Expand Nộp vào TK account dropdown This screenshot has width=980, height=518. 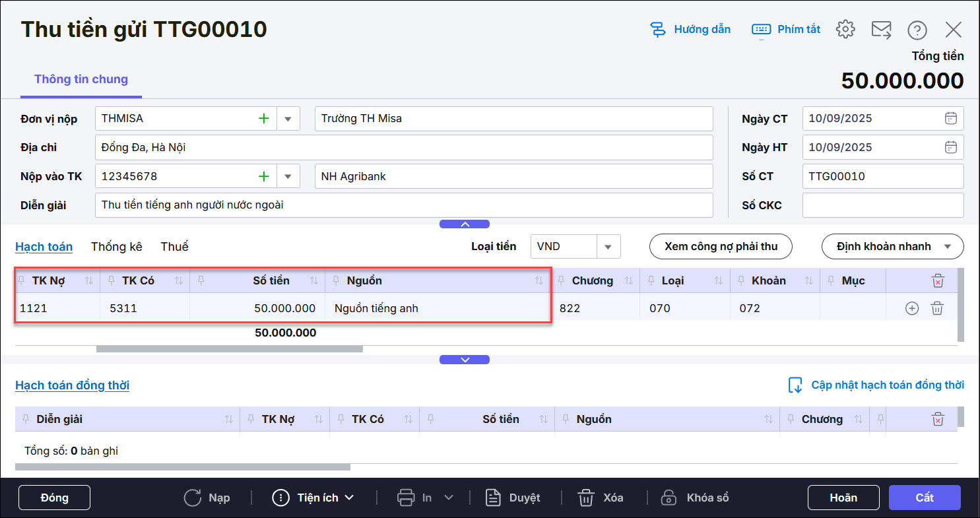288,176
